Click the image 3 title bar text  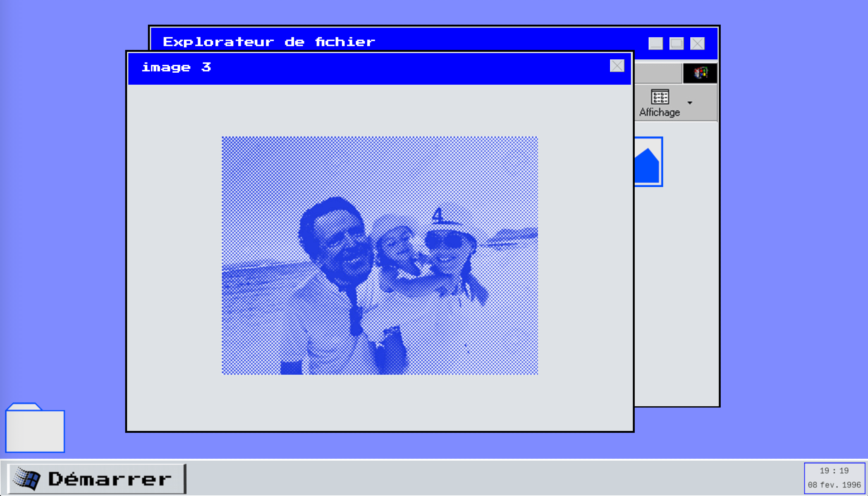tap(176, 67)
